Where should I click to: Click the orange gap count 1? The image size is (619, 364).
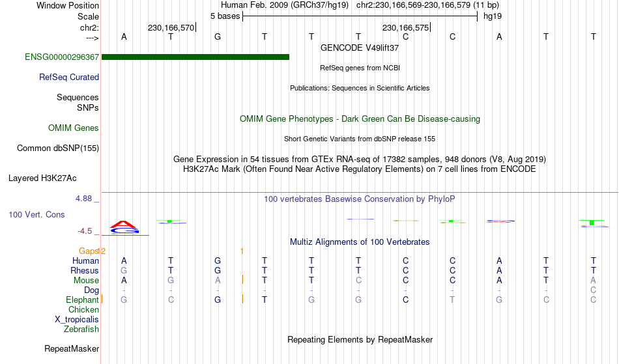coord(242,251)
